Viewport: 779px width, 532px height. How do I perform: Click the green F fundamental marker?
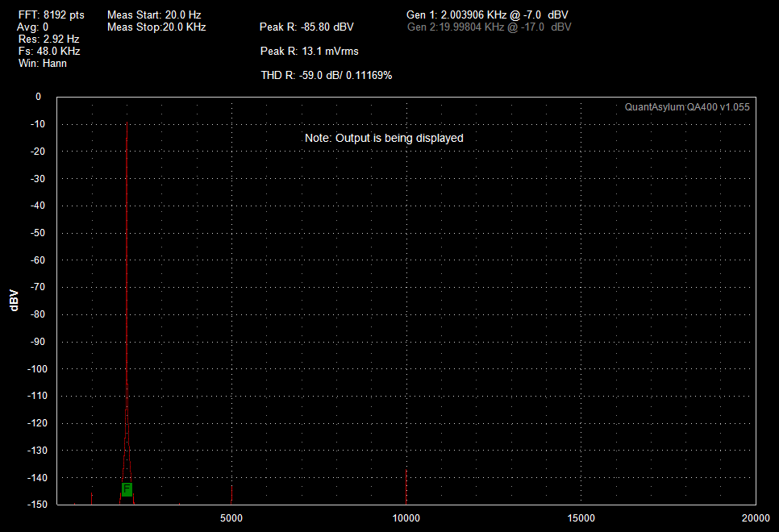(x=127, y=489)
